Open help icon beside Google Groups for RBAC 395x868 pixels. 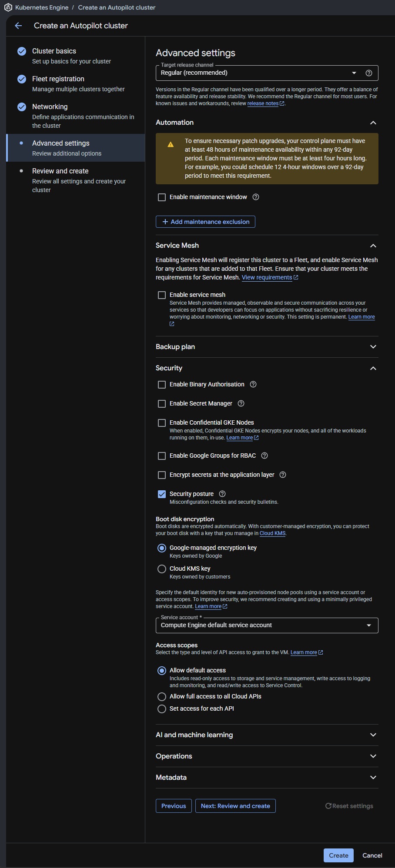click(264, 456)
